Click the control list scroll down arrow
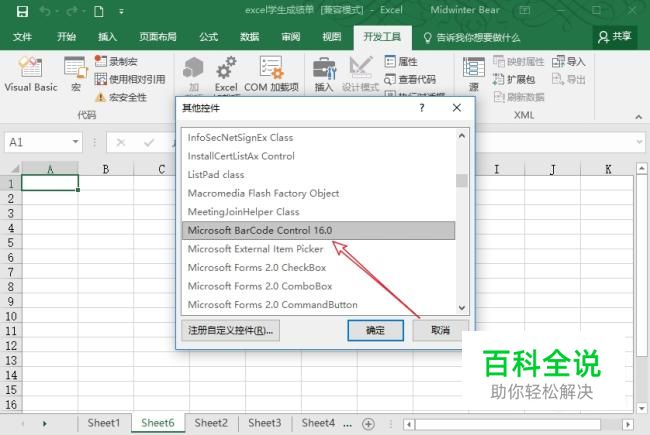Screen dimensions: 650x435 pyautogui.click(x=462, y=308)
